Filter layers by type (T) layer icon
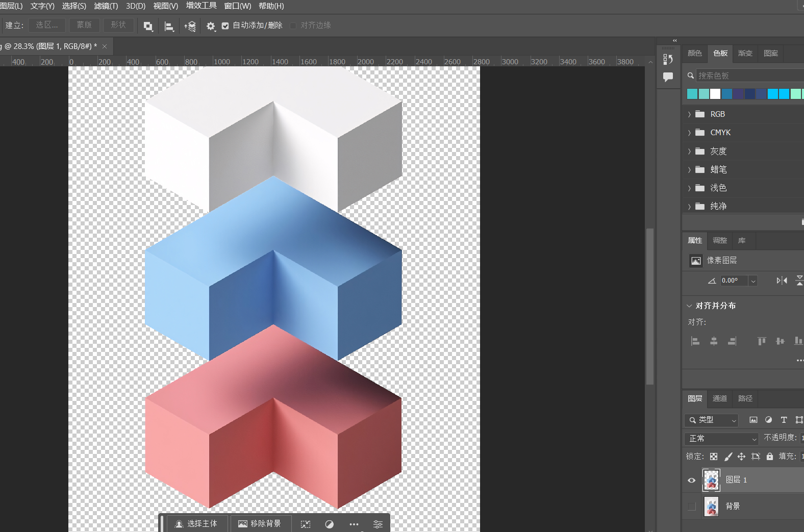804x532 pixels. [784, 420]
